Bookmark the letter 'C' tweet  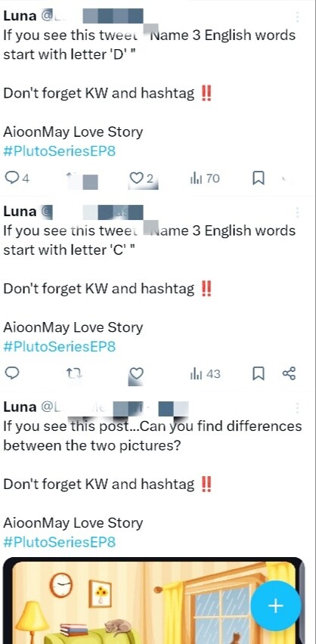(x=258, y=373)
